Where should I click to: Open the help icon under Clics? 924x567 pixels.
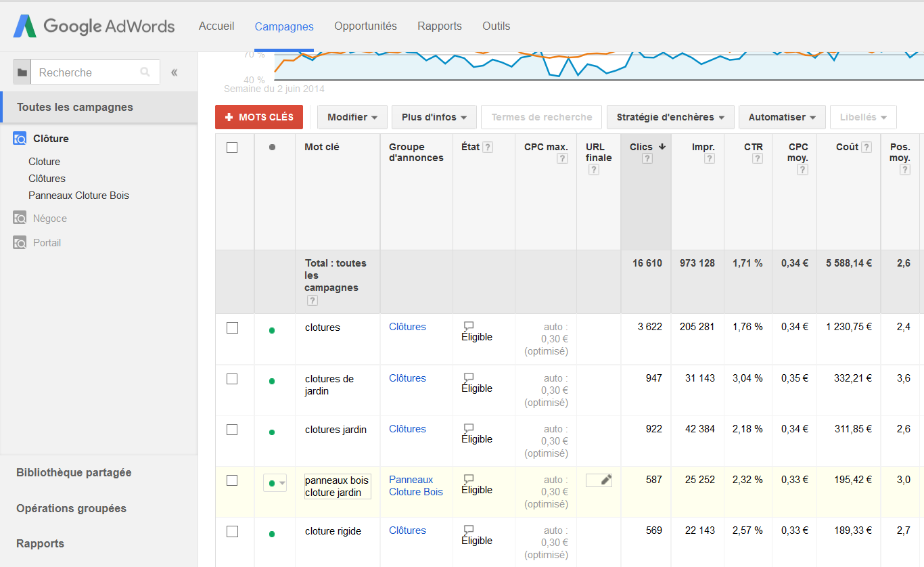pyautogui.click(x=647, y=159)
